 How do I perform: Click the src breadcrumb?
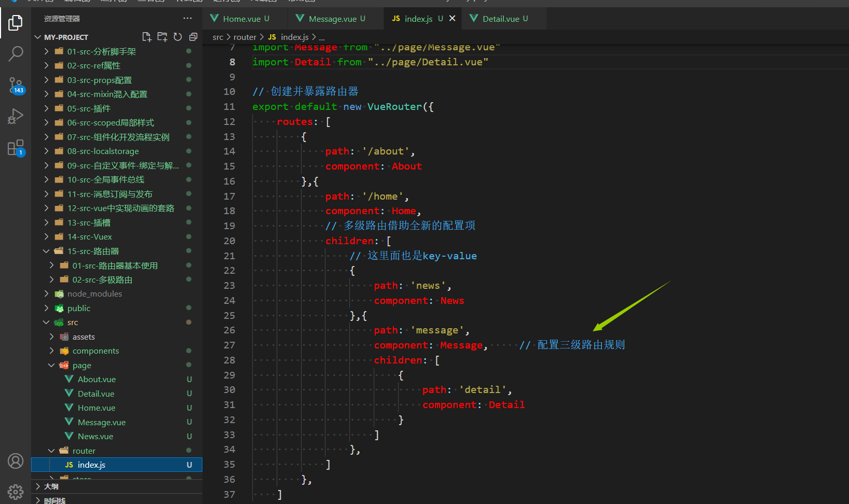(218, 37)
